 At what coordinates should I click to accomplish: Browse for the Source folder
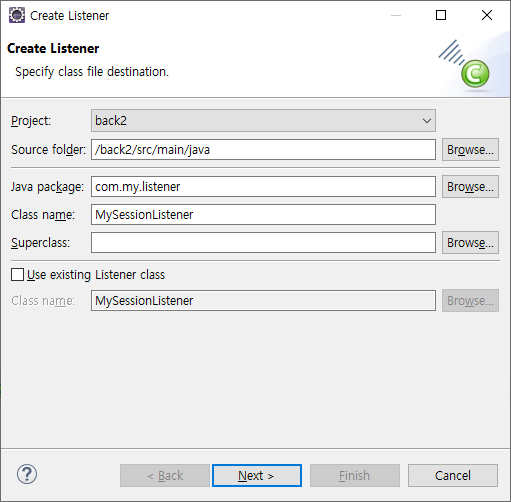pyautogui.click(x=470, y=150)
